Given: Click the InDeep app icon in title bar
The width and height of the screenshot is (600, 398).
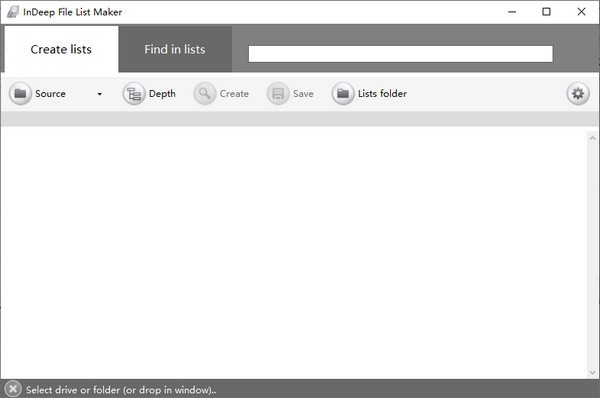Looking at the screenshot, I should [13, 12].
